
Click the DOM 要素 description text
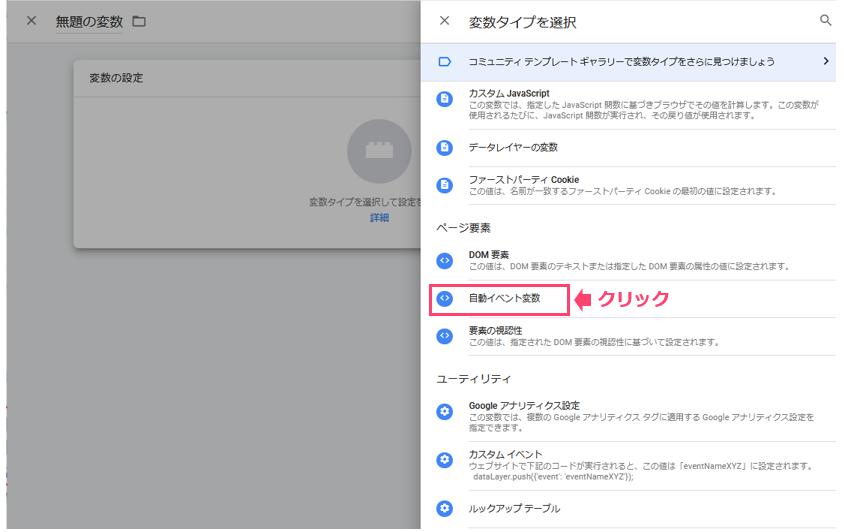pos(630,267)
